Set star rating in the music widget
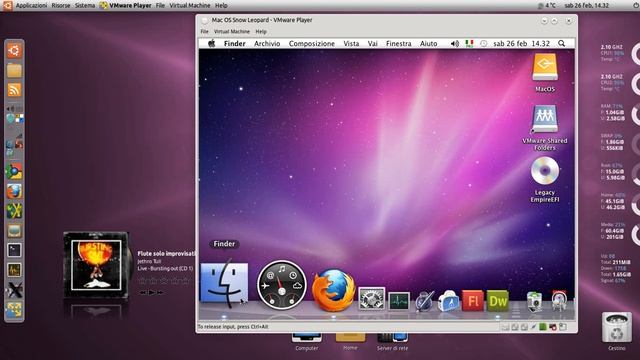Image resolution: width=640 pixels, height=360 pixels. 164,281
